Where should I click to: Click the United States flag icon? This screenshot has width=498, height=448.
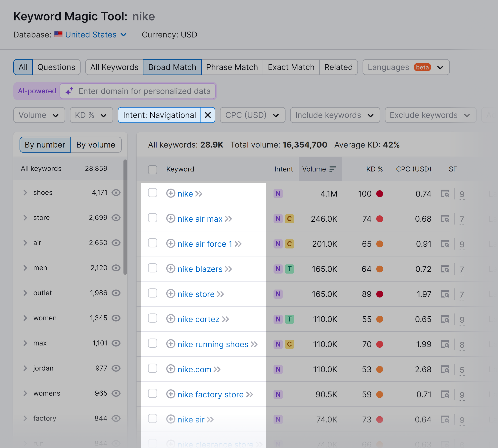(x=59, y=34)
